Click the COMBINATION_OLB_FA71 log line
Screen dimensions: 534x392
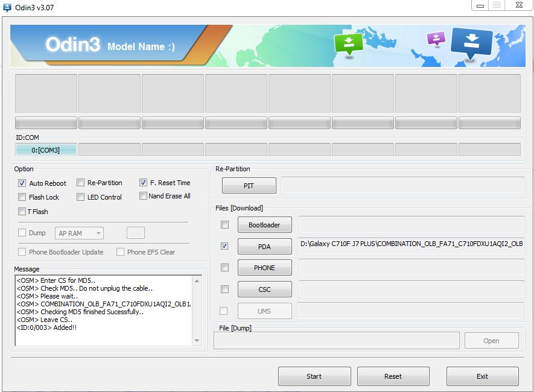point(104,304)
